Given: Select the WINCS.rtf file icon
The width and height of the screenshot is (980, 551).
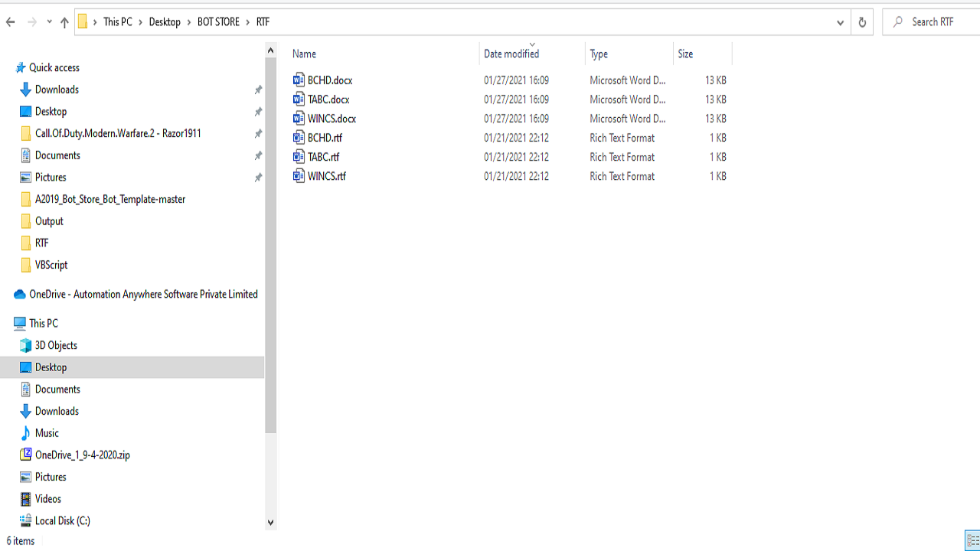Looking at the screenshot, I should click(x=299, y=175).
